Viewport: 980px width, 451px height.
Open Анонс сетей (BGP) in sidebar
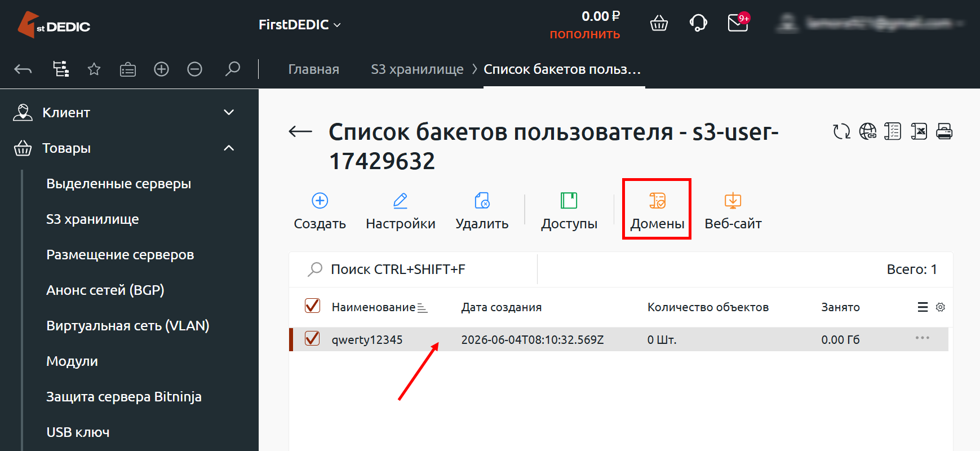pyautogui.click(x=105, y=290)
